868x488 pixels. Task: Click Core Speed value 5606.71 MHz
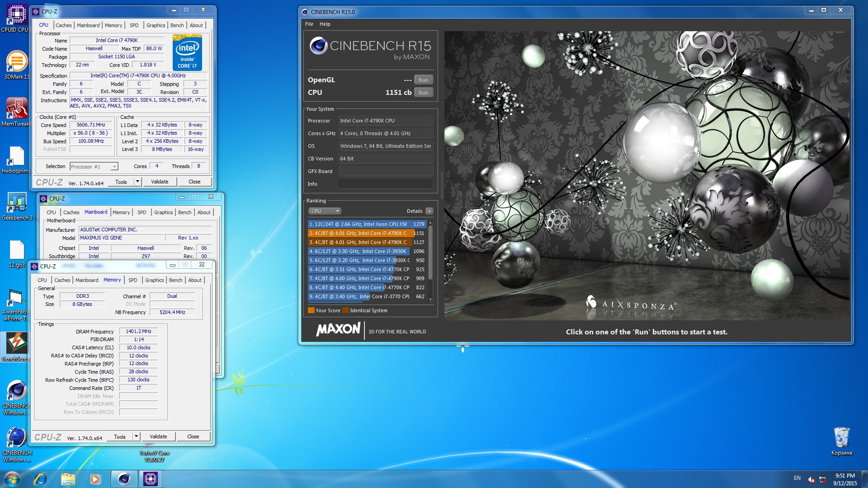91,125
